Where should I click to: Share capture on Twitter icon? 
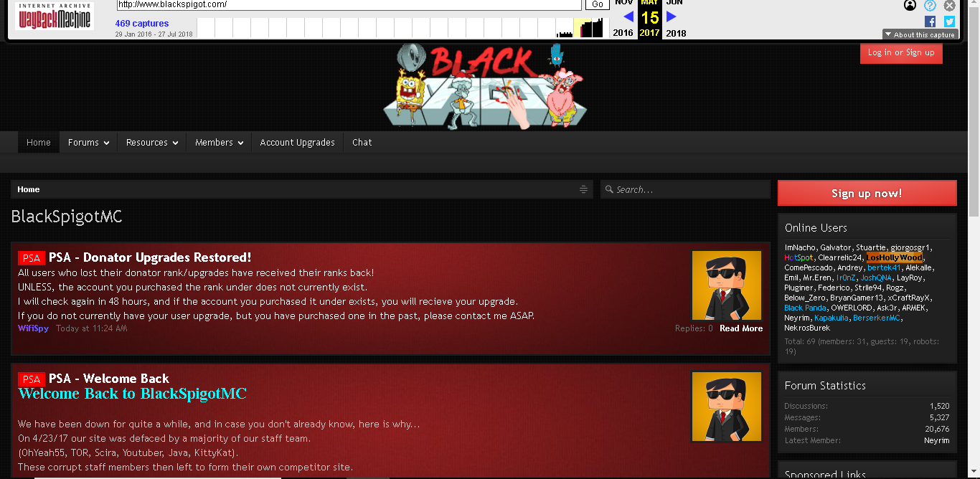point(949,22)
